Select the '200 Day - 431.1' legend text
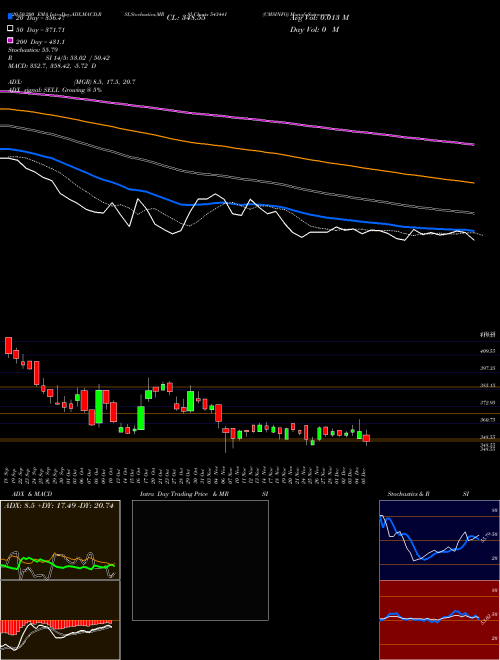Image resolution: width=500 pixels, height=660 pixels. [x=40, y=42]
